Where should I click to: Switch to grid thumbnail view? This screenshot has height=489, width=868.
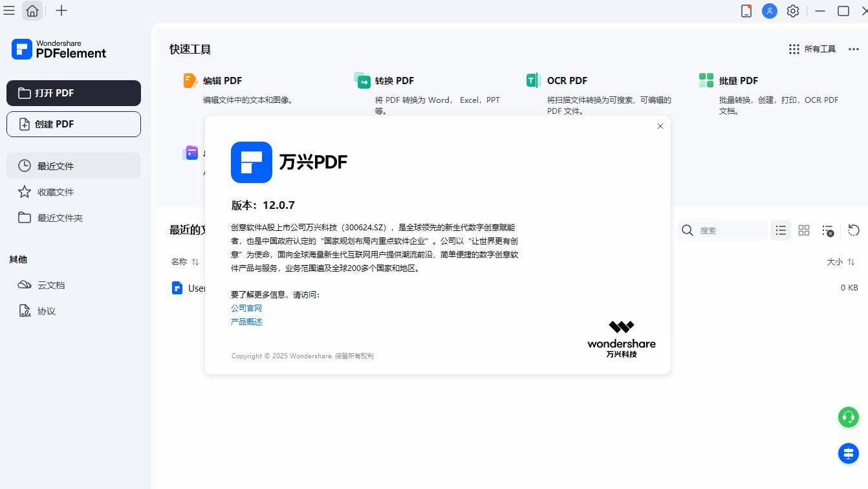804,230
